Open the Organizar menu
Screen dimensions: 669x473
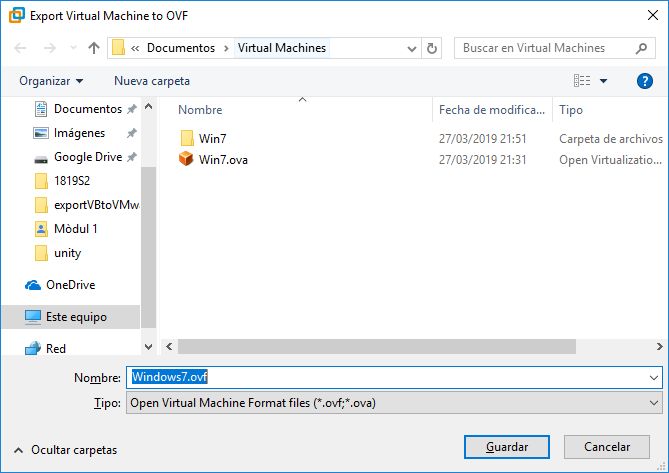[51, 81]
